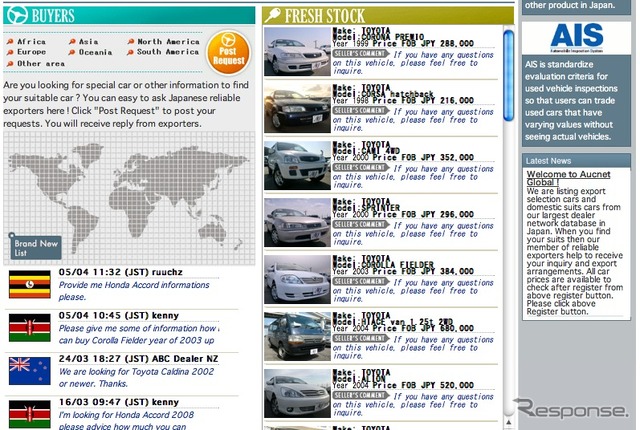Select the Asia region link
640x430 pixels.
tap(89, 42)
